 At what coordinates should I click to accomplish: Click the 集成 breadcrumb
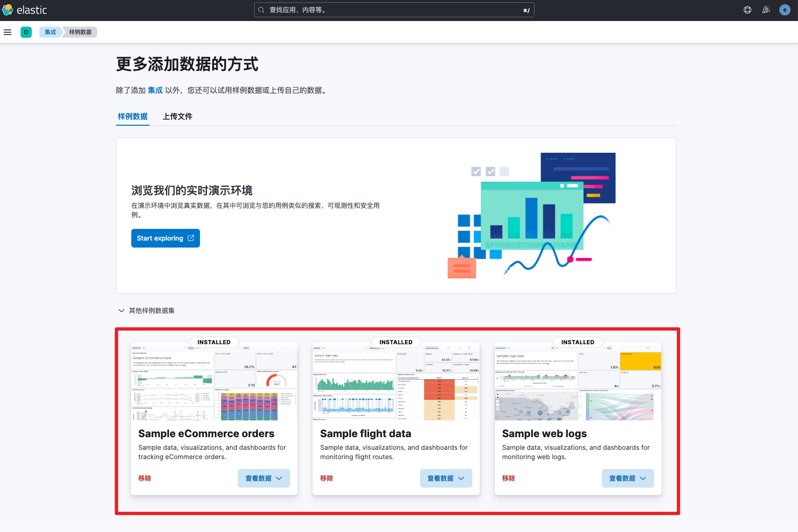click(50, 32)
